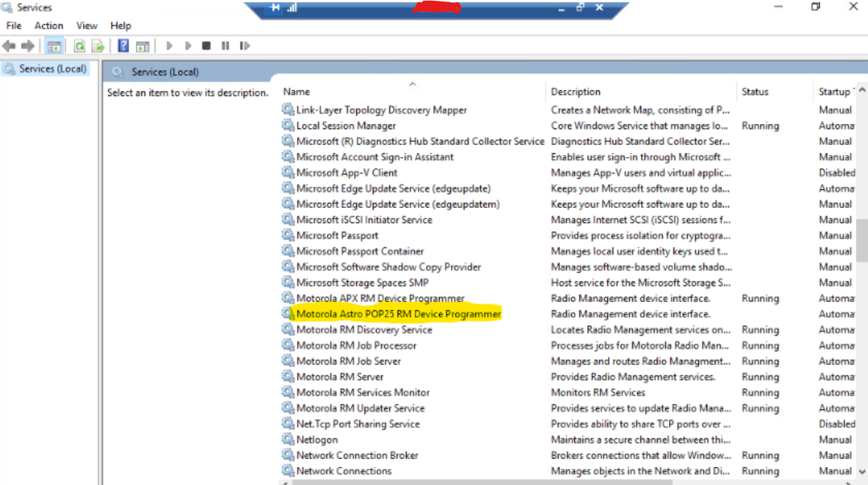This screenshot has width=868, height=485.
Task: Click Disabled startup type for Microsoft App-V Client
Action: [x=837, y=173]
